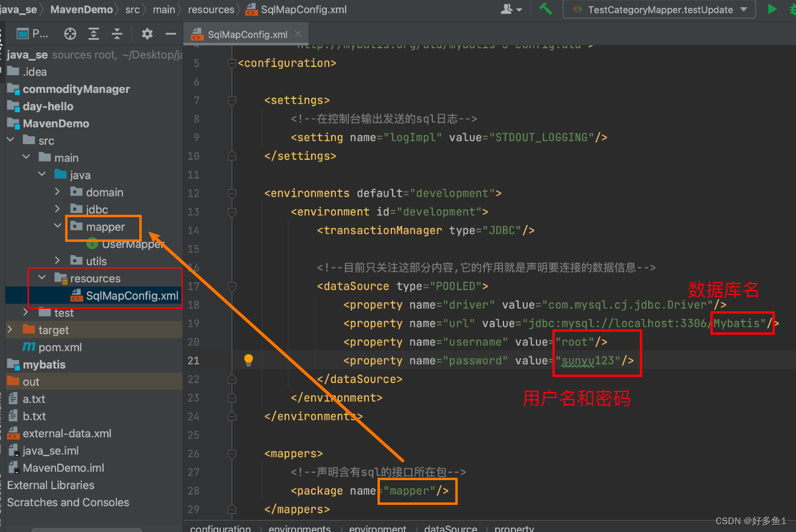Switch to SqlMapConfig.xml editor tab
This screenshot has width=796, height=532.
[247, 34]
